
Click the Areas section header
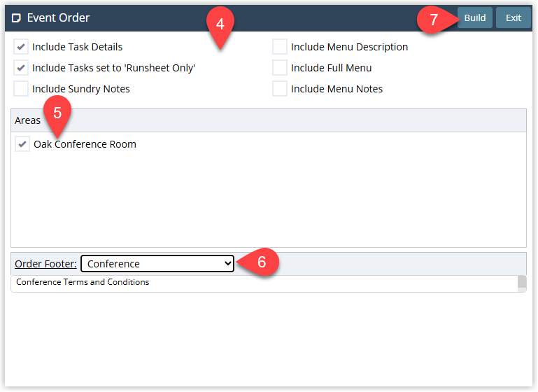(x=269, y=120)
